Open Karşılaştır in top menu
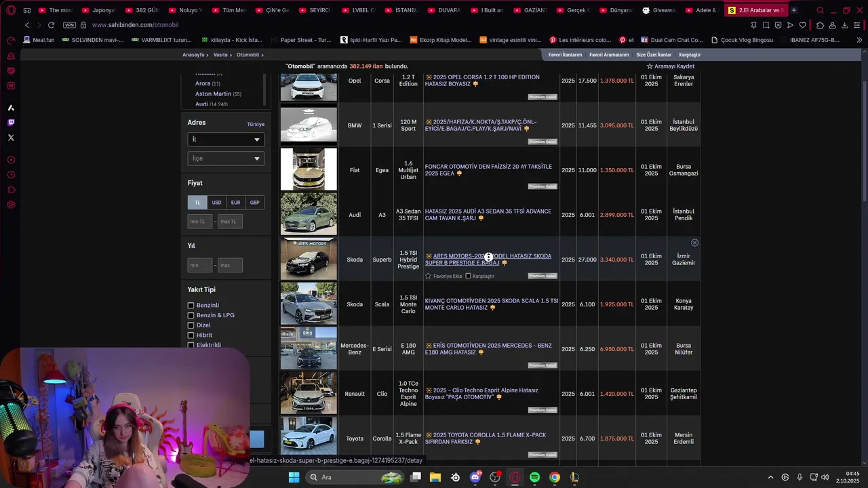Screen dimensions: 868x488 690,55
